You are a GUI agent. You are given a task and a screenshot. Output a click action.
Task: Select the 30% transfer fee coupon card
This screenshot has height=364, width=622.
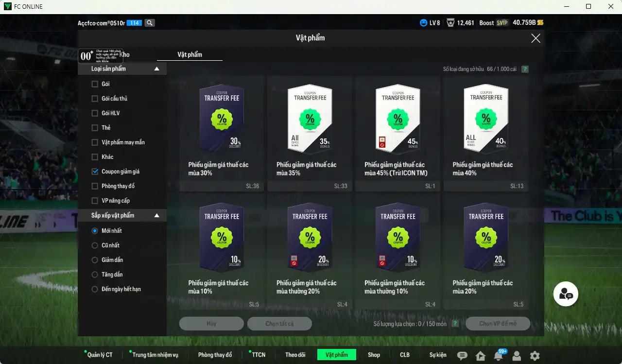(x=222, y=134)
